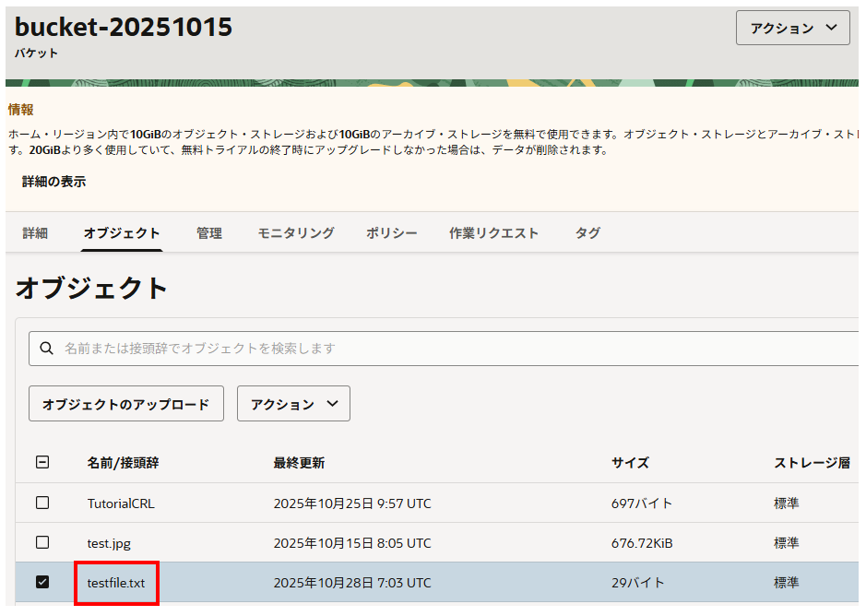Open the TutorialCRL object
Viewport: 866px width, 616px height.
pyautogui.click(x=122, y=503)
